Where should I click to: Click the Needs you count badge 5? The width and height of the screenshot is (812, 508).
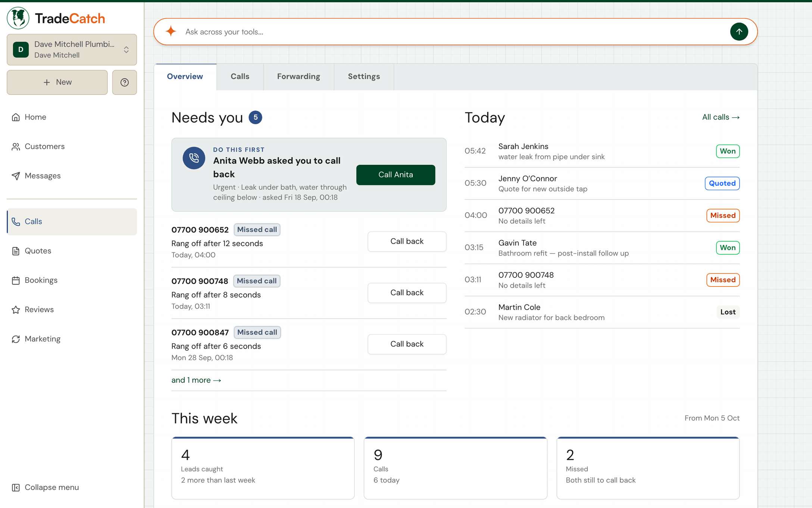point(255,117)
